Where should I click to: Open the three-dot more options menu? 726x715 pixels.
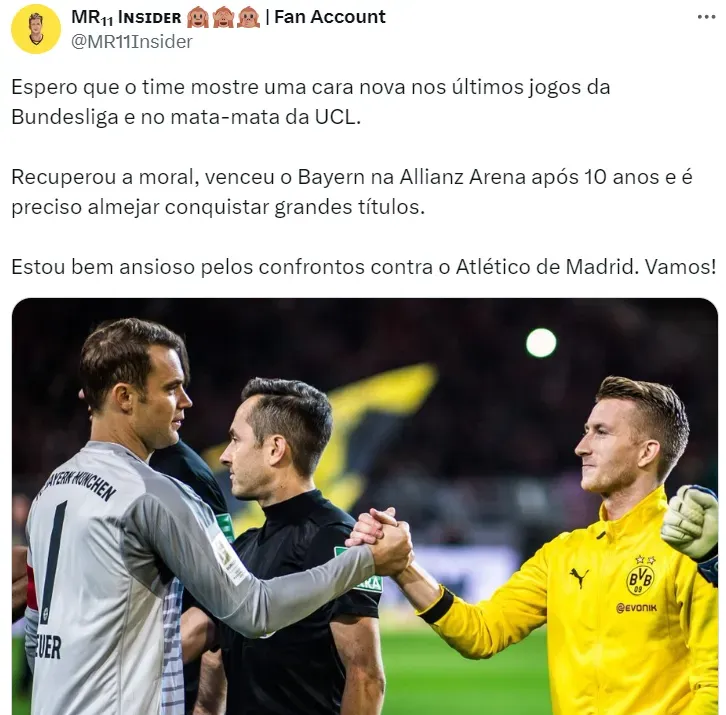[x=706, y=17]
